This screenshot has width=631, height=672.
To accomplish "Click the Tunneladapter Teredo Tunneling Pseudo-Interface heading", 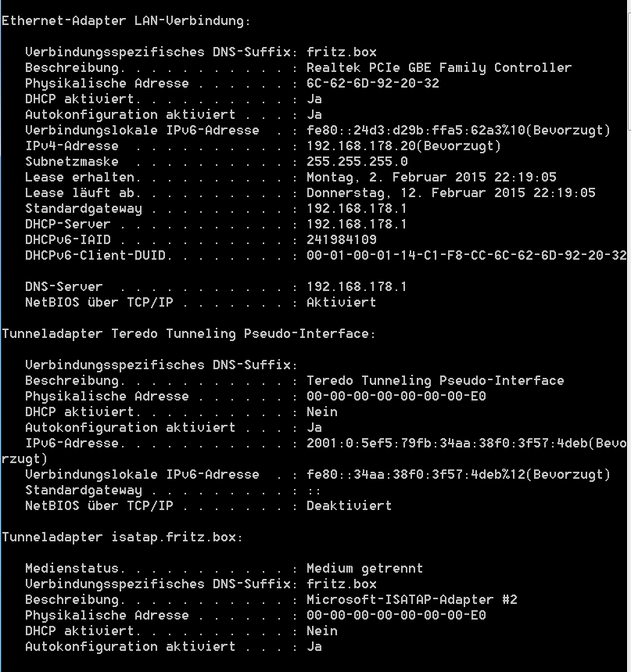I will [188, 333].
